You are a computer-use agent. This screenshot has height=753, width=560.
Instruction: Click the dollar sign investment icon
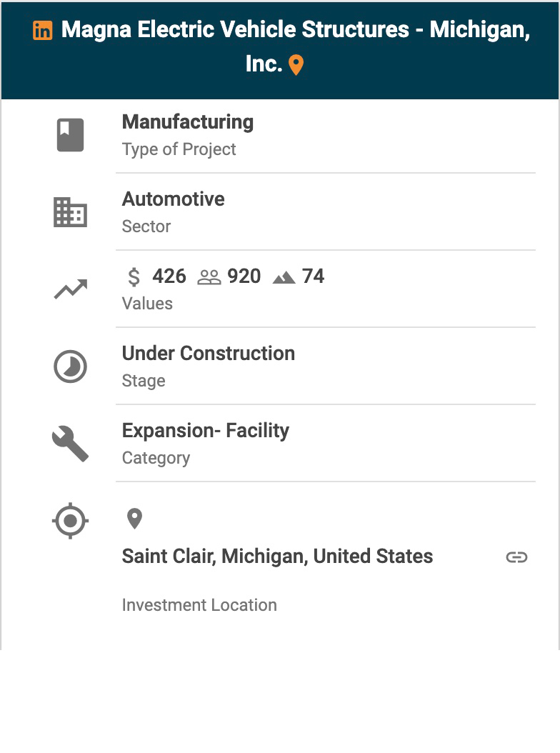(134, 277)
